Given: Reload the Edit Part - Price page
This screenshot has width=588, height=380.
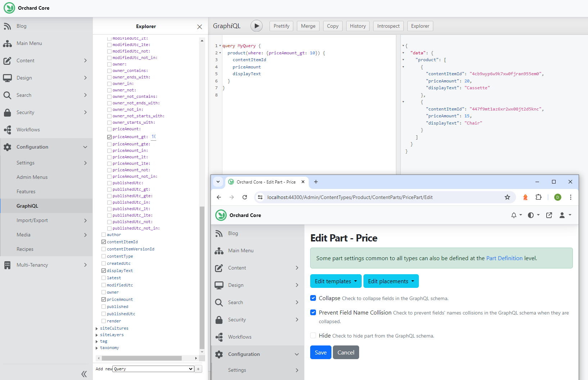Looking at the screenshot, I should (x=245, y=197).
